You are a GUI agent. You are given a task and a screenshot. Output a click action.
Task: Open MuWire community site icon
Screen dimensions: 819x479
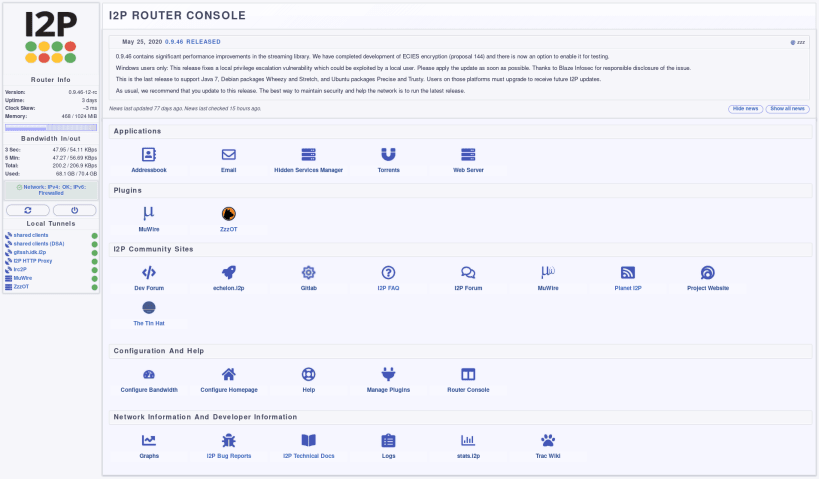[548, 273]
